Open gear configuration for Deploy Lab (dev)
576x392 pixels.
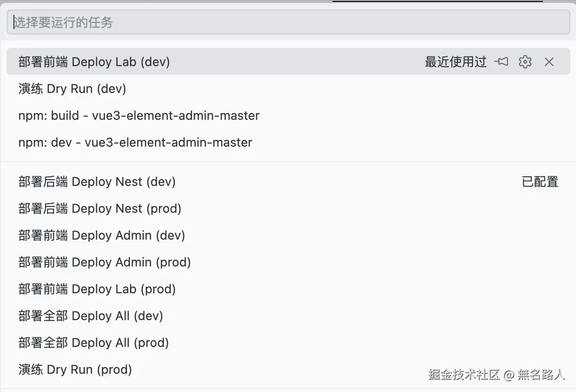pyautogui.click(x=525, y=62)
